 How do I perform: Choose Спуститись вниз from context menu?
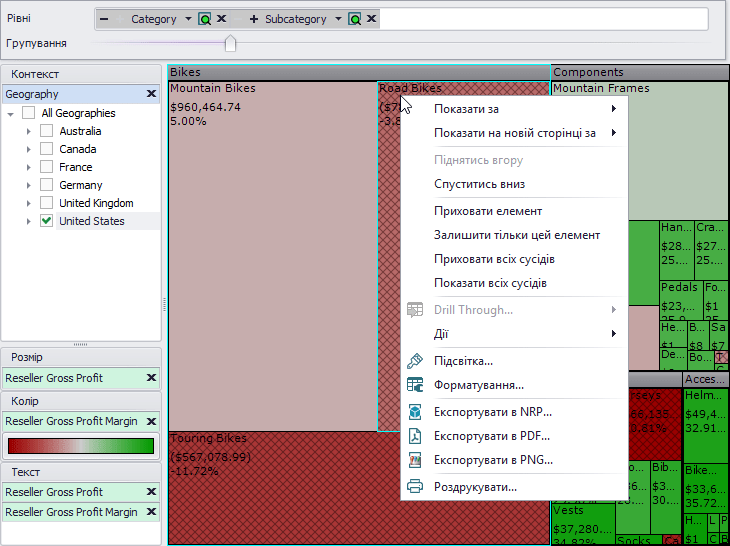[514, 184]
